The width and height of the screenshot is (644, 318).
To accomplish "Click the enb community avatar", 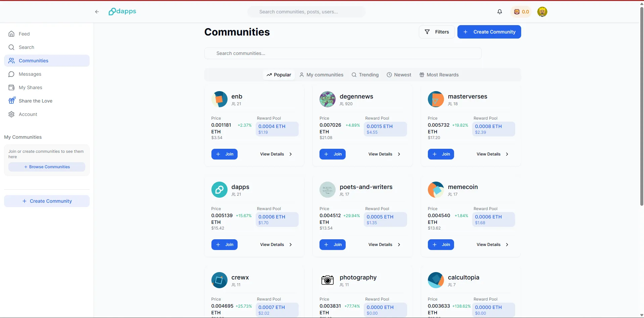I will [219, 99].
